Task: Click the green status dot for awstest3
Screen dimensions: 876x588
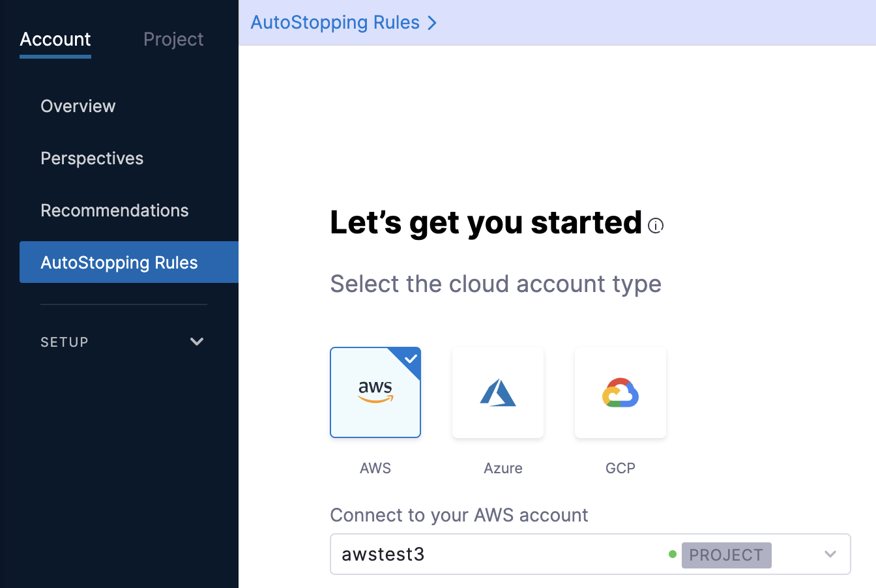Action: 673,555
